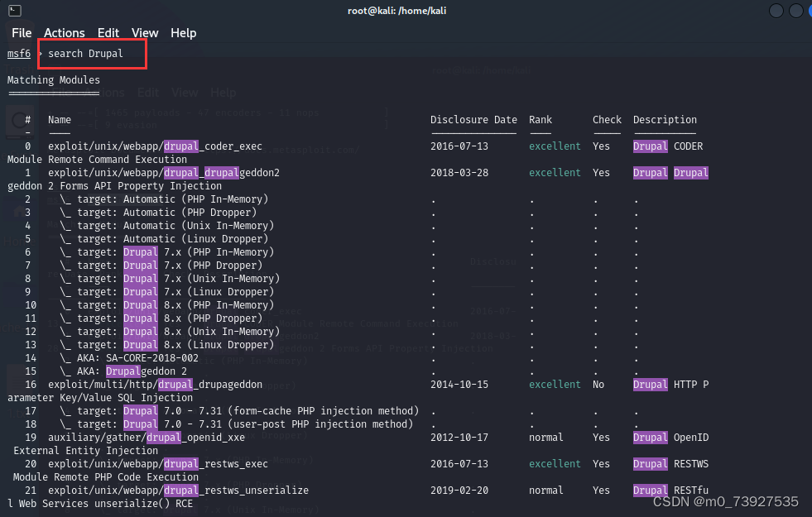This screenshot has height=517, width=812.
Task: Click the Disclosure Date column header
Action: point(473,119)
